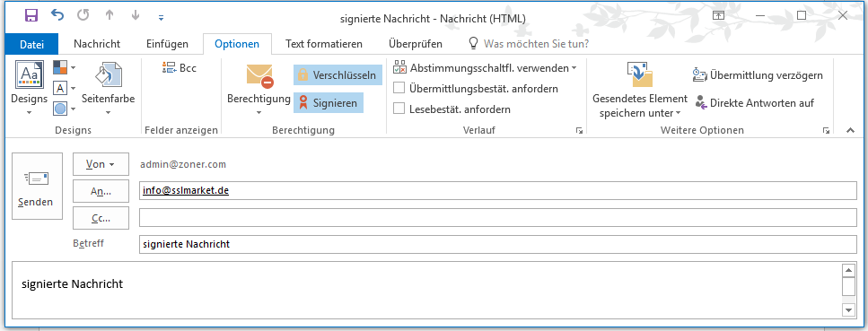Go to previous item up arrow
The width and height of the screenshot is (868, 331).
click(110, 16)
